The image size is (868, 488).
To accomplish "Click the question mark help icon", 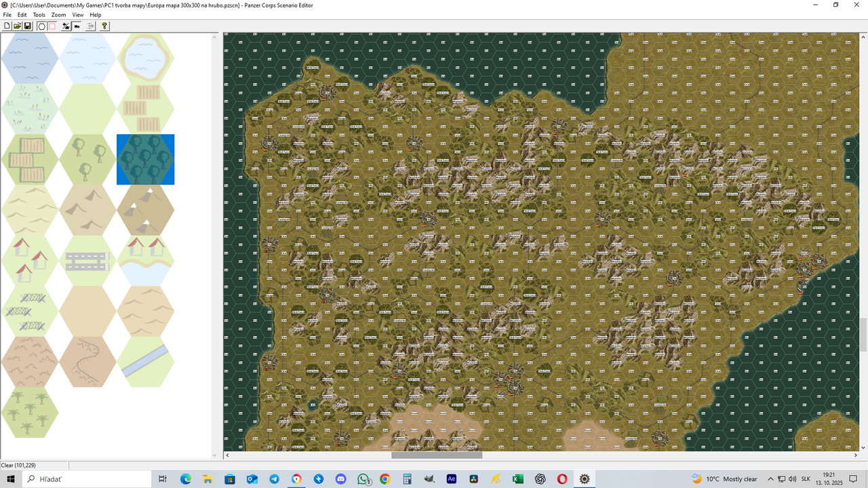I will [x=104, y=26].
